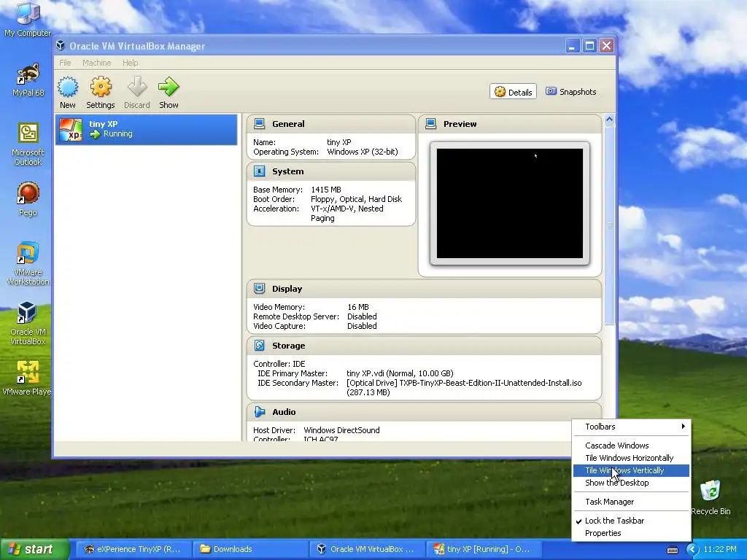Switch to the Snapshots view button

pos(571,91)
